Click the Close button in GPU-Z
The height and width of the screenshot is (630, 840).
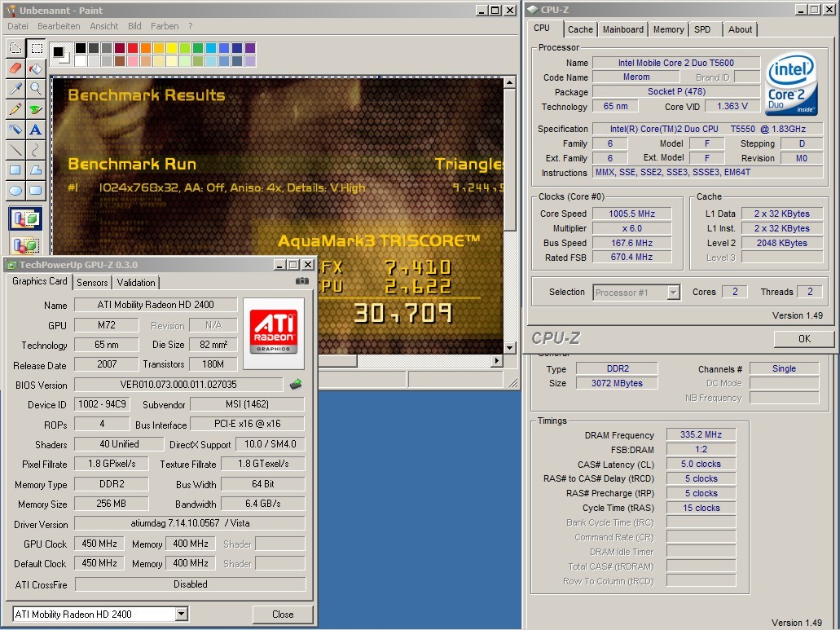pyautogui.click(x=283, y=615)
